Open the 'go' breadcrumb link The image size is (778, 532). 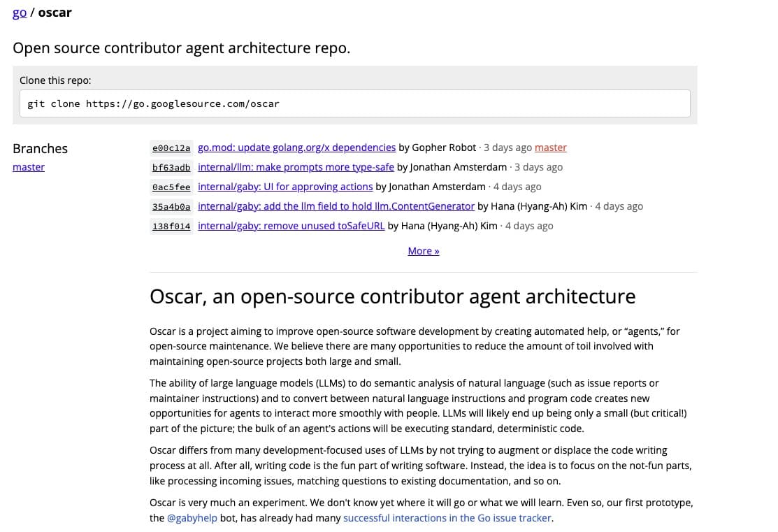point(20,13)
